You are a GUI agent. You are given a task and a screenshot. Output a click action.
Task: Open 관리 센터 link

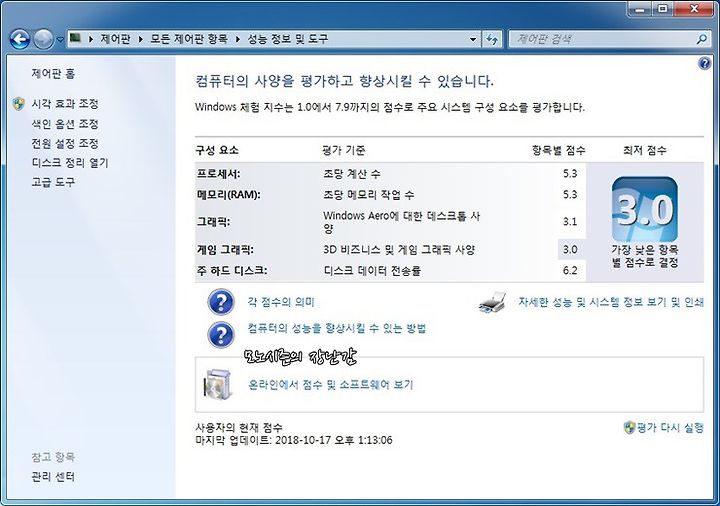[53, 476]
